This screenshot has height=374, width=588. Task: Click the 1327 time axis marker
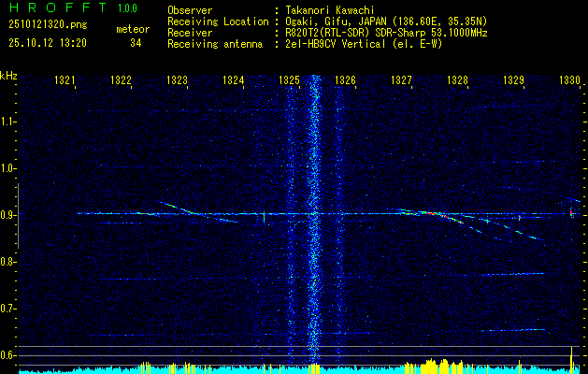(401, 79)
